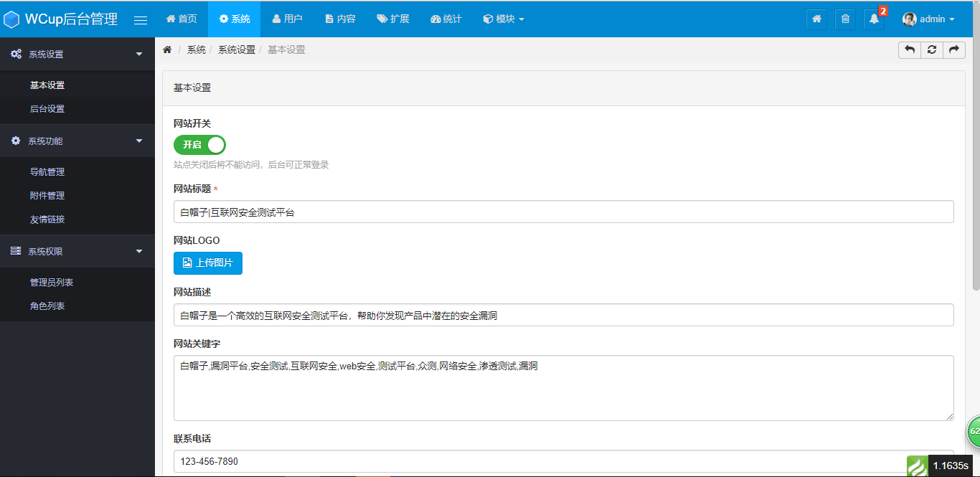Viewport: 980px width, 477px height.
Task: Click the back arrow toolbar button
Action: coord(910,49)
